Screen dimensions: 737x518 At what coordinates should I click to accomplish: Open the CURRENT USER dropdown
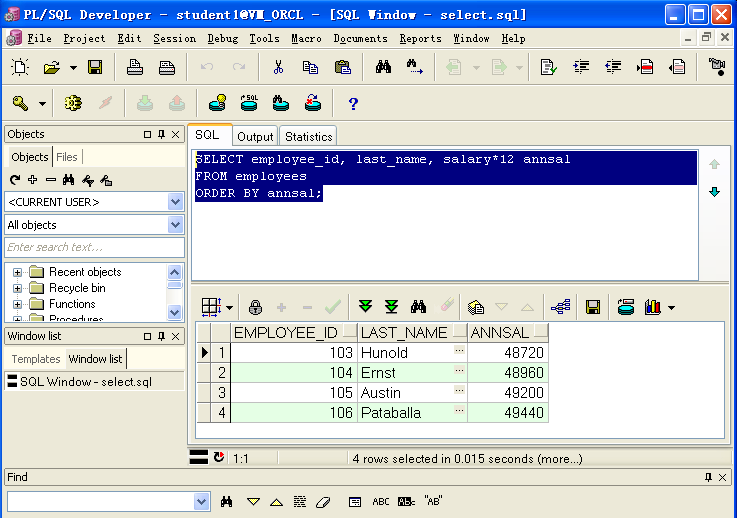point(175,202)
